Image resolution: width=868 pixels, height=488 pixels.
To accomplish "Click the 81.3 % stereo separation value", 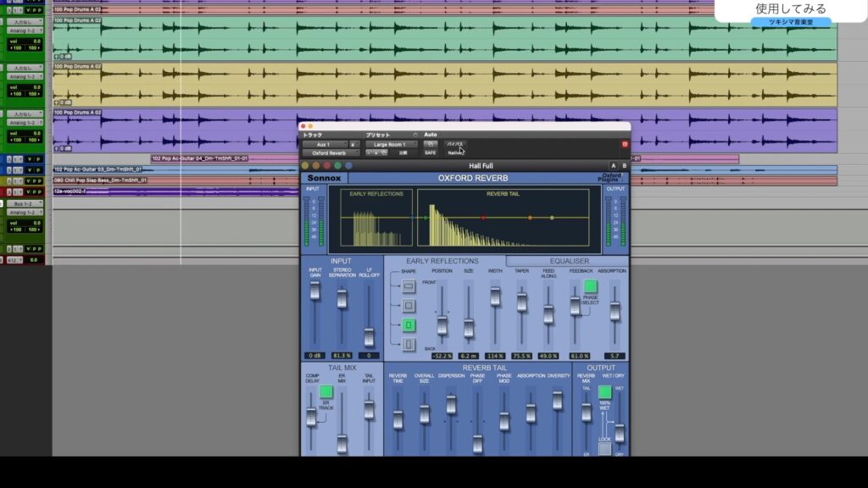I will pos(342,356).
